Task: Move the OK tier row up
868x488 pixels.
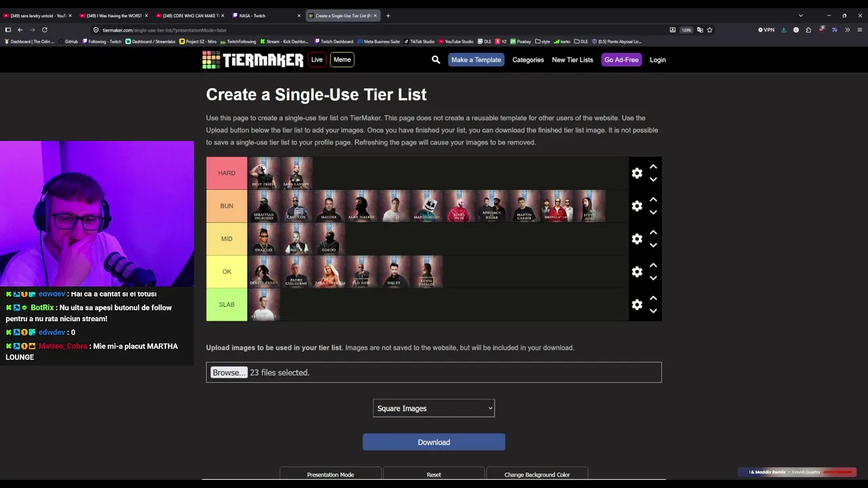Action: [x=653, y=265]
